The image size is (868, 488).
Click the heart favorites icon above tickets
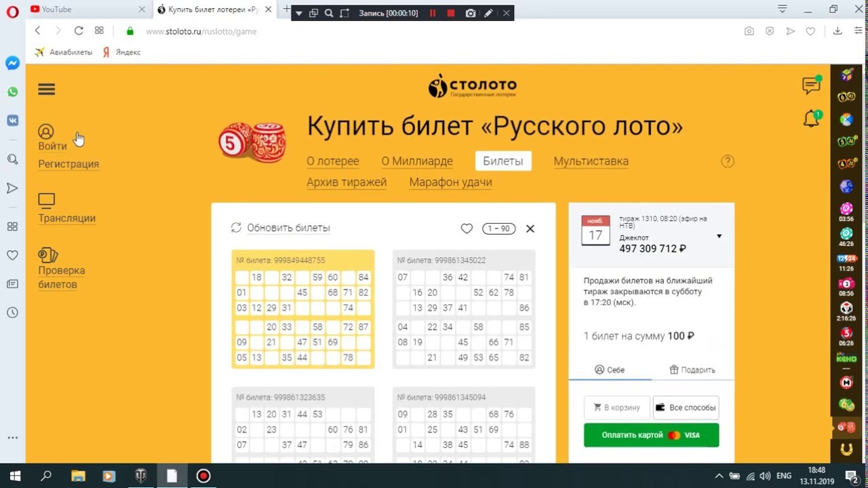pyautogui.click(x=467, y=228)
